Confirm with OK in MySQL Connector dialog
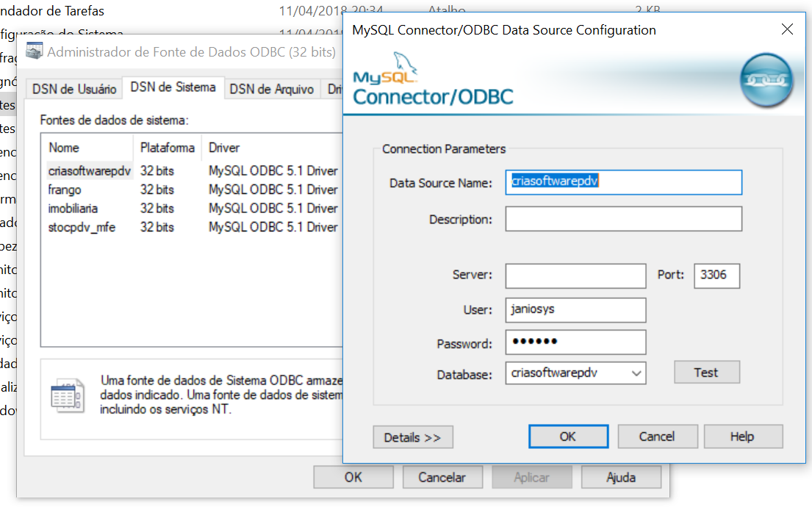812x518 pixels. [x=568, y=436]
